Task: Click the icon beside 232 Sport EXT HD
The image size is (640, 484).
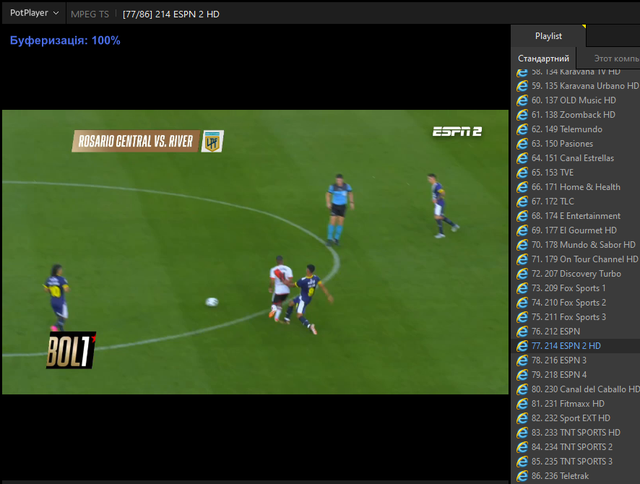Action: pos(522,418)
